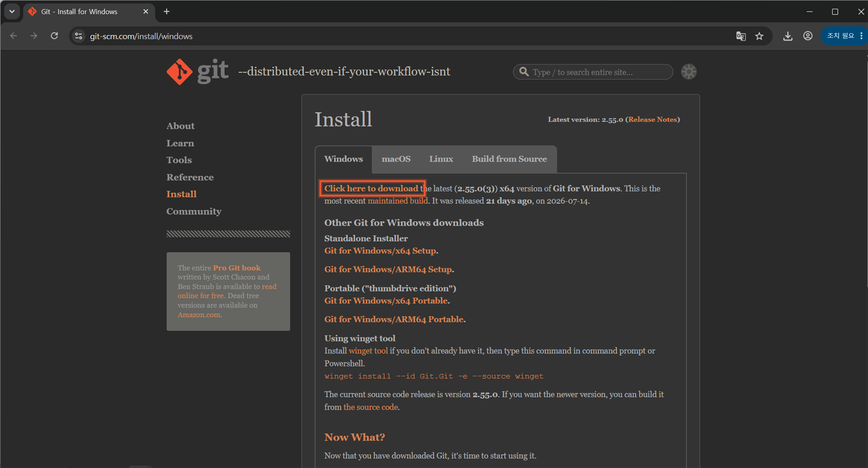Switch to the Linux install tab

pyautogui.click(x=441, y=159)
